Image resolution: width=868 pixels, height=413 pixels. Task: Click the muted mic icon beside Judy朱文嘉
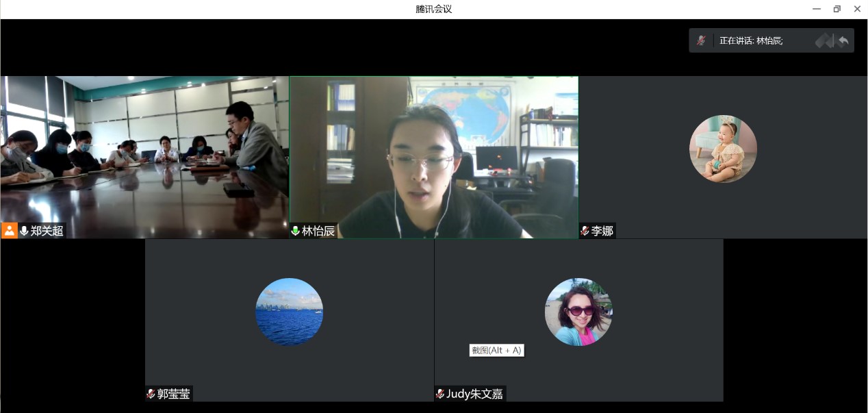point(440,394)
